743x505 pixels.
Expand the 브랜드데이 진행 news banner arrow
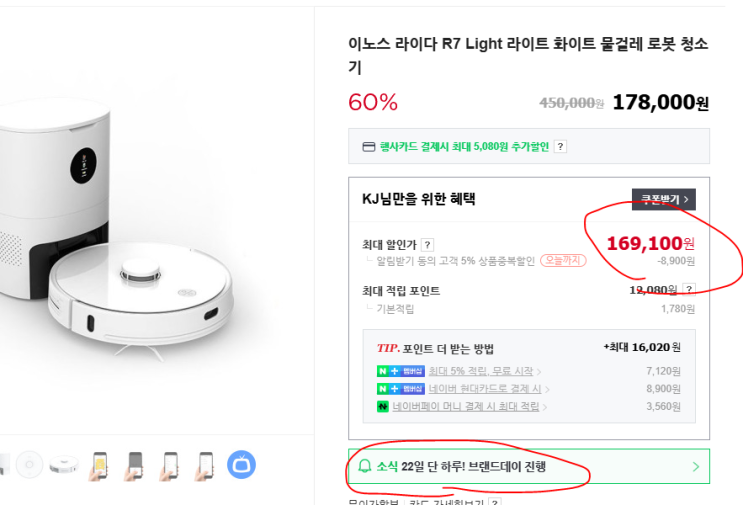click(695, 466)
